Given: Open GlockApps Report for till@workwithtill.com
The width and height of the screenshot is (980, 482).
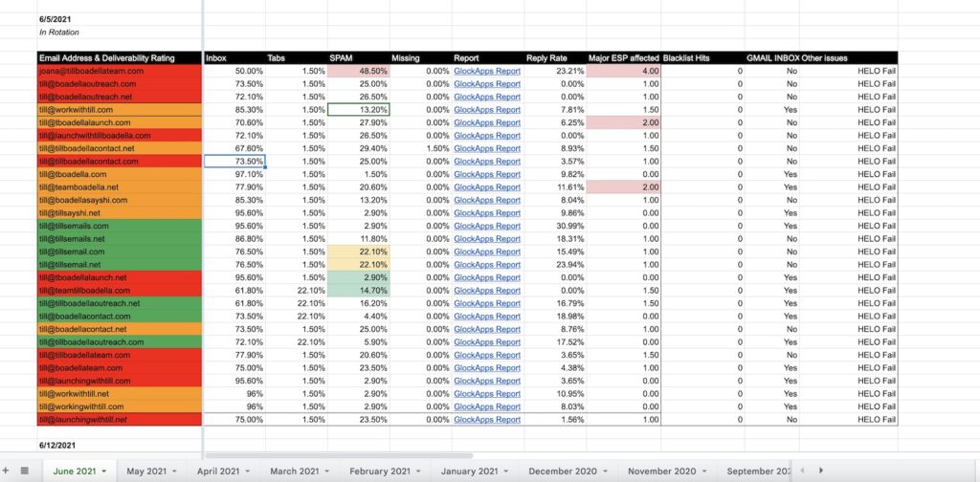Looking at the screenshot, I should tap(487, 110).
